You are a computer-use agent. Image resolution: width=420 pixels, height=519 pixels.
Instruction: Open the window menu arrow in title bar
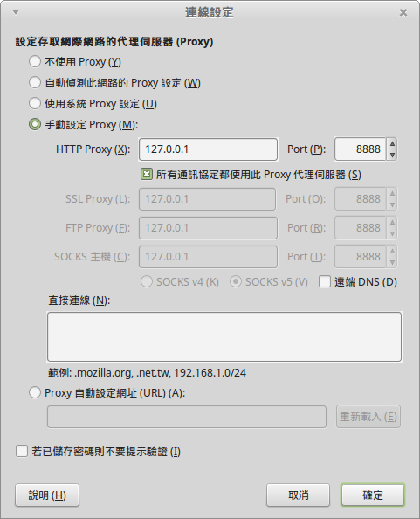click(16, 12)
